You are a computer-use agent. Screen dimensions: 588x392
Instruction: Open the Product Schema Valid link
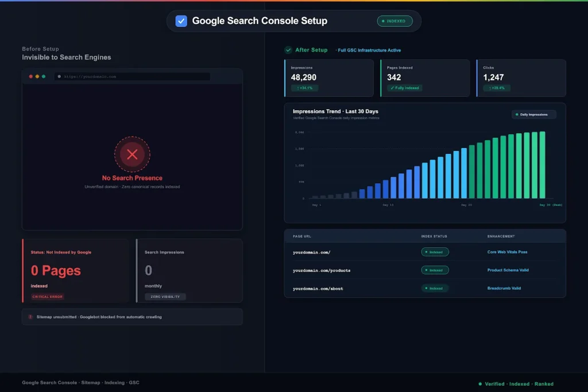[508, 270]
